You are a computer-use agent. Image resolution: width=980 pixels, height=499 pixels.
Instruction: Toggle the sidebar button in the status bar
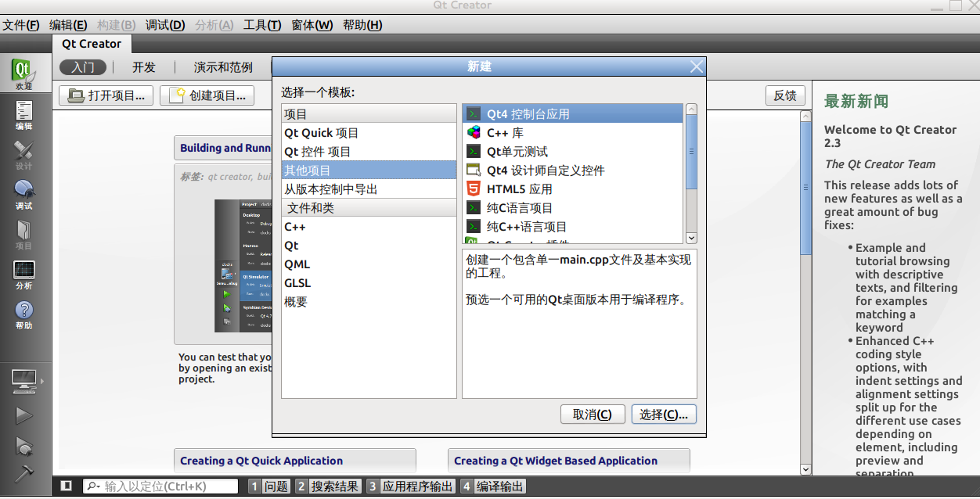click(67, 486)
